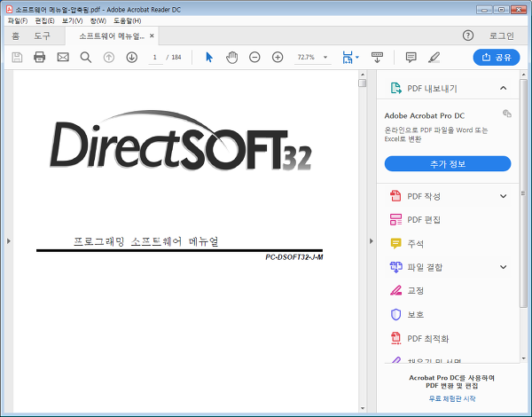The image size is (532, 417).
Task: Click the Save file icon
Action: [x=17, y=57]
